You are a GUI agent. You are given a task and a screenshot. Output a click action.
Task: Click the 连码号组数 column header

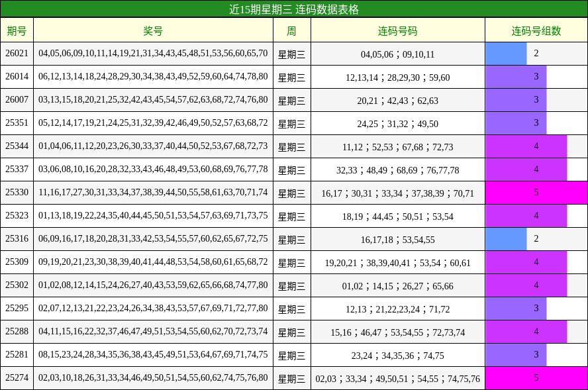(x=536, y=30)
